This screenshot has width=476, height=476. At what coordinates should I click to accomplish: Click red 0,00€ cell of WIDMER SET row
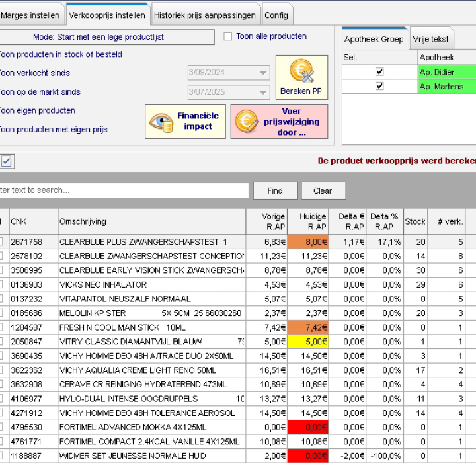point(308,456)
